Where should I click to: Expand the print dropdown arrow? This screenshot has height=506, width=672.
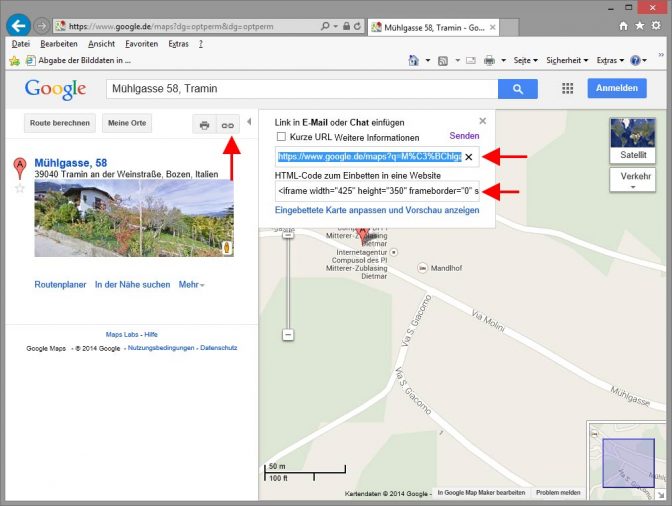pos(504,60)
